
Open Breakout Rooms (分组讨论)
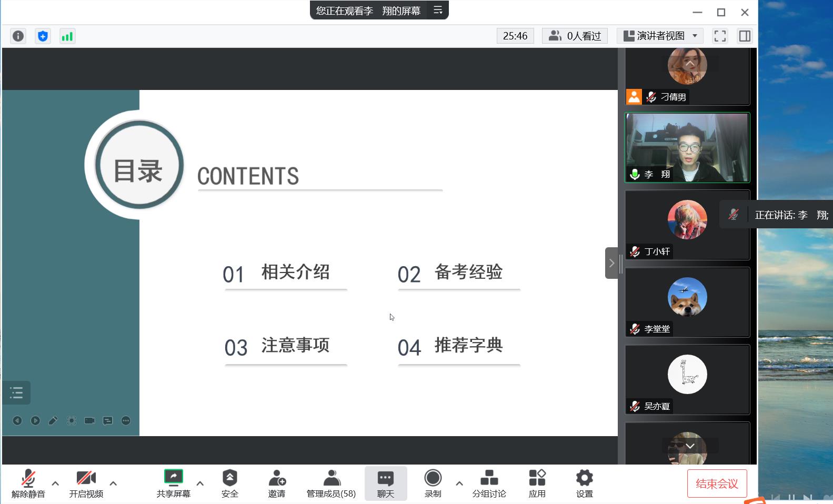(x=489, y=483)
